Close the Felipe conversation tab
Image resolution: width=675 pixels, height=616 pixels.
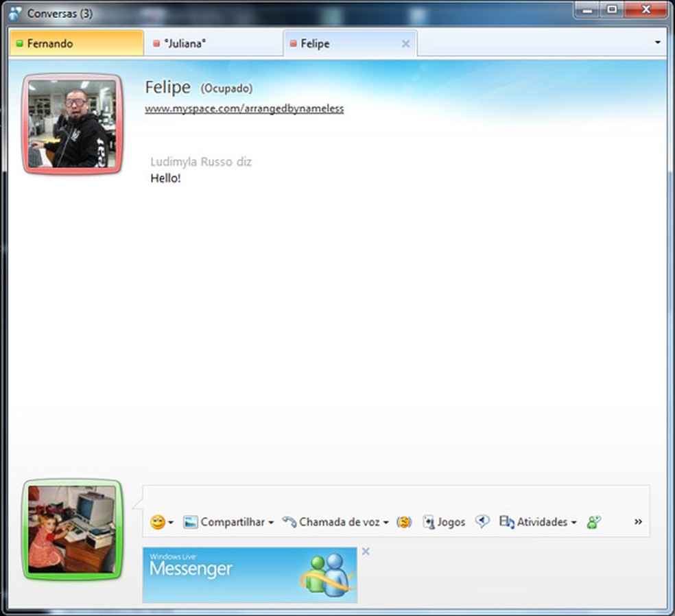pos(406,43)
